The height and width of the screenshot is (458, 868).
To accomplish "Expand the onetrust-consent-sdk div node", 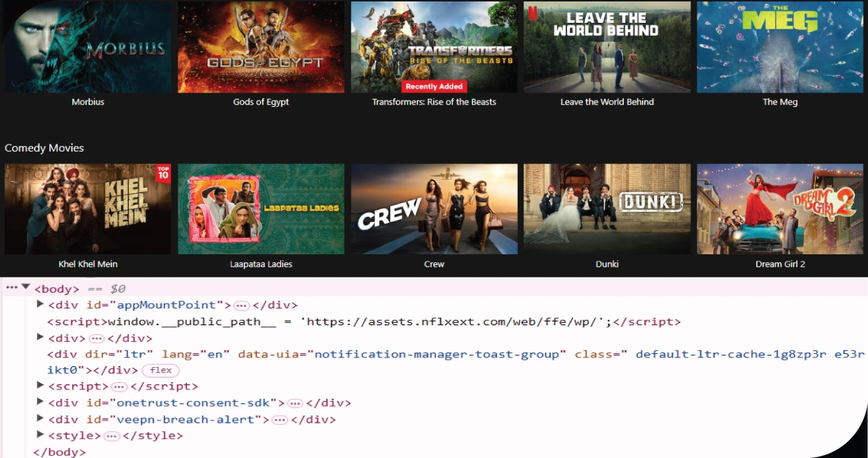I will point(40,402).
